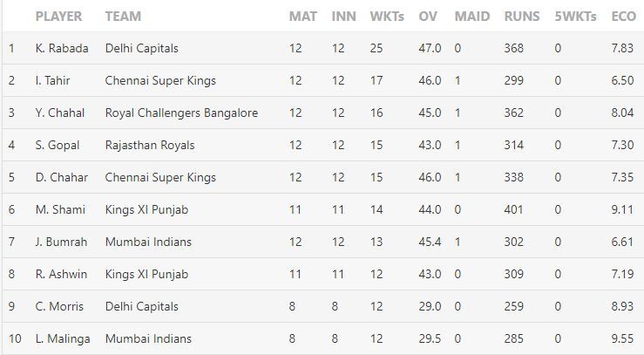The width and height of the screenshot is (644, 355).
Task: Click the TEAM column header
Action: pos(122,17)
